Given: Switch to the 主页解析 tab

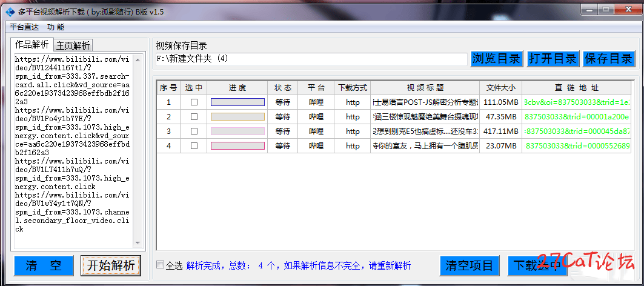Looking at the screenshot, I should click(x=73, y=45).
